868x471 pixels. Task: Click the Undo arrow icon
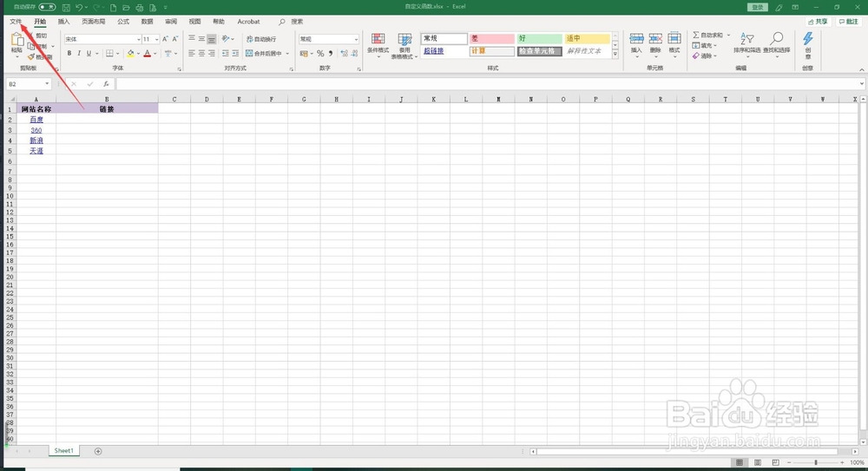pyautogui.click(x=79, y=7)
